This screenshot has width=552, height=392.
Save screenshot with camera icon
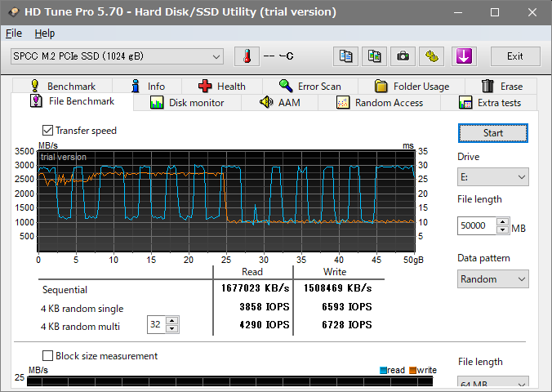pyautogui.click(x=403, y=56)
